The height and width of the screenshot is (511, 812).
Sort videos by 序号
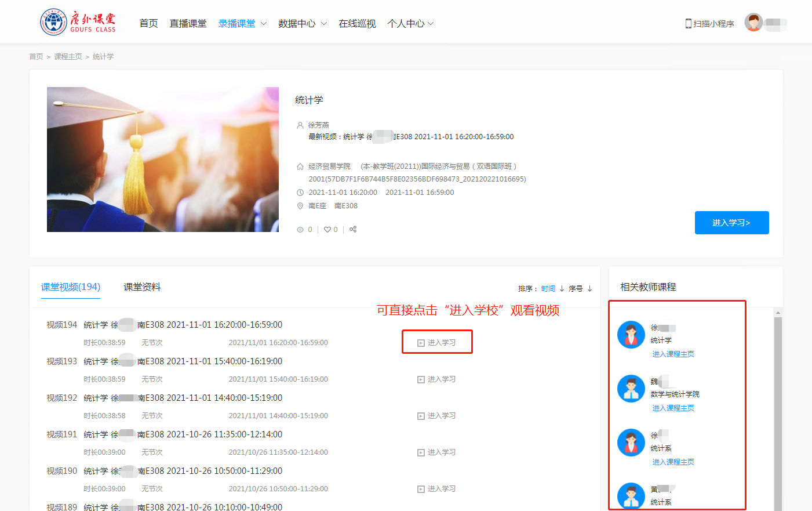[x=576, y=288]
